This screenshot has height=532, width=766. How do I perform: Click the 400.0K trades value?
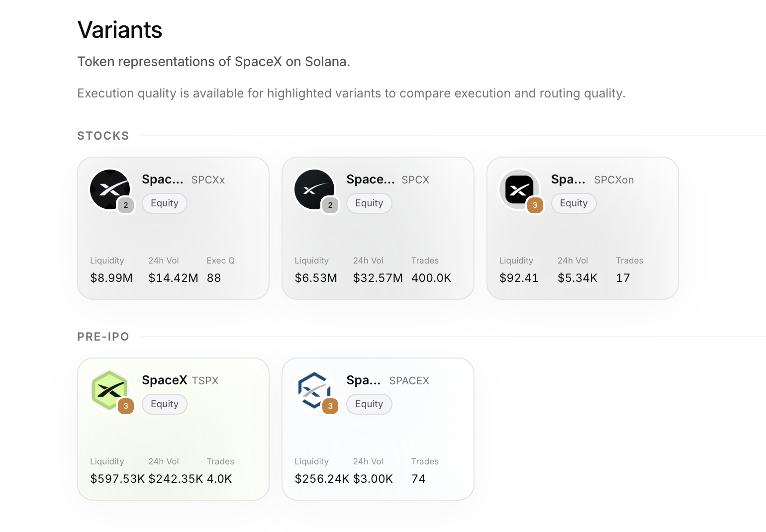coord(431,278)
